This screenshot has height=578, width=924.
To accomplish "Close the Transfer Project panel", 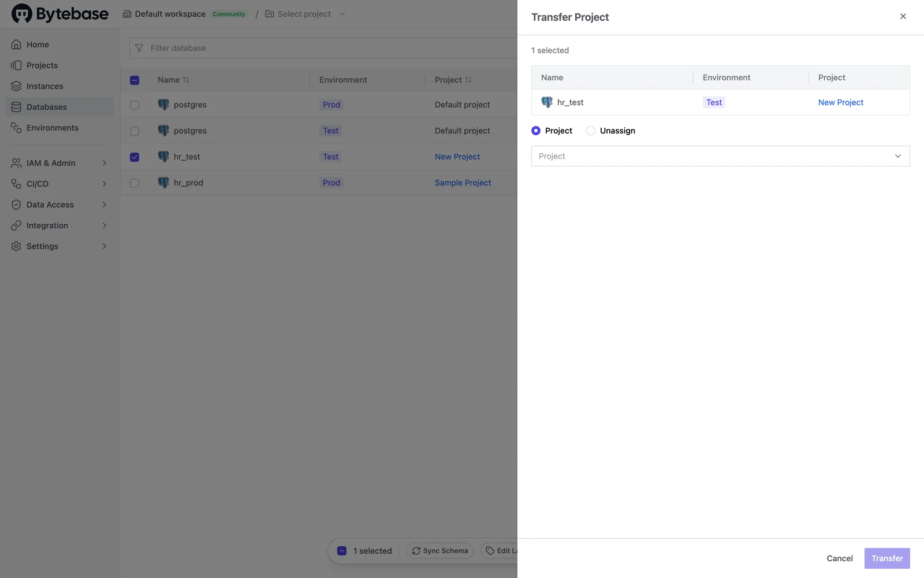I will [903, 16].
